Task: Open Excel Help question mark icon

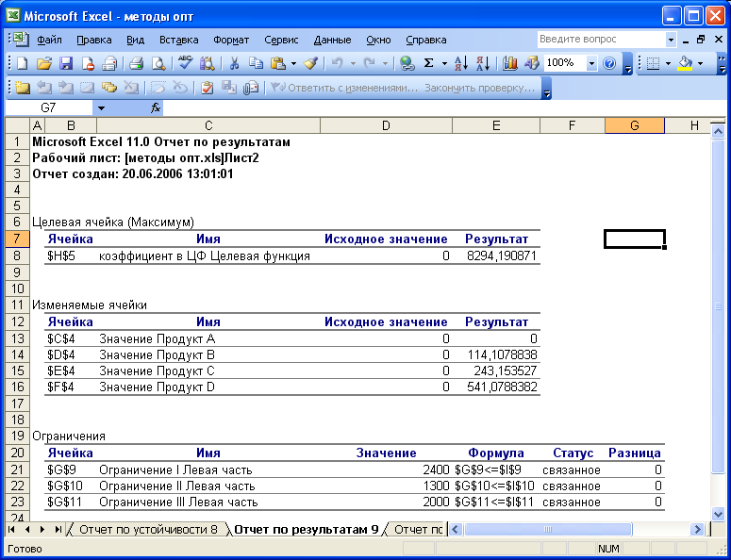Action: [x=609, y=63]
